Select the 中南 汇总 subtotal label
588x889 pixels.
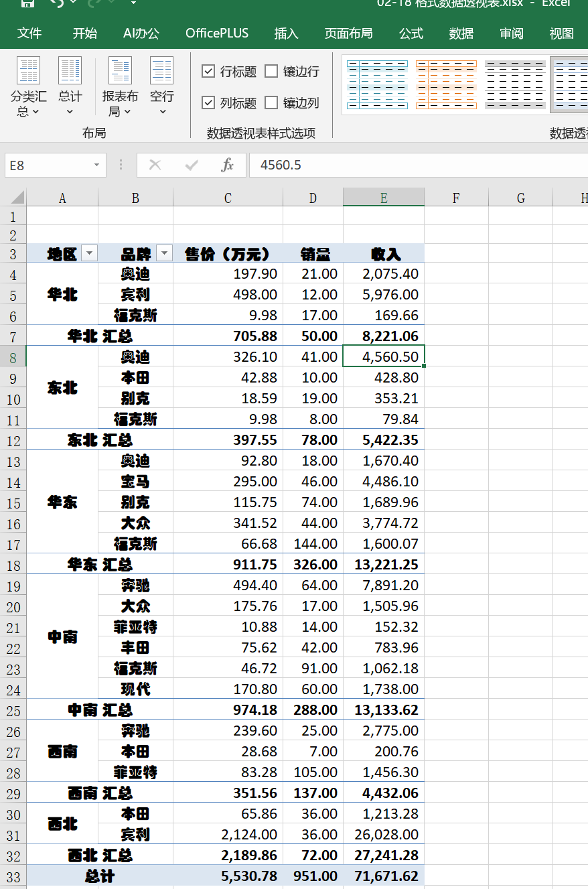coord(100,709)
